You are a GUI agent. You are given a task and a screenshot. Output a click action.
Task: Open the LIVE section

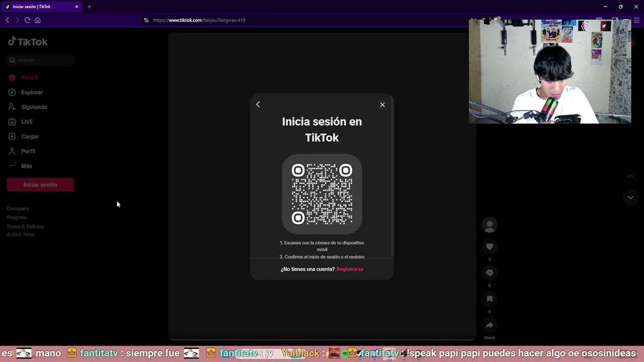[x=27, y=122]
